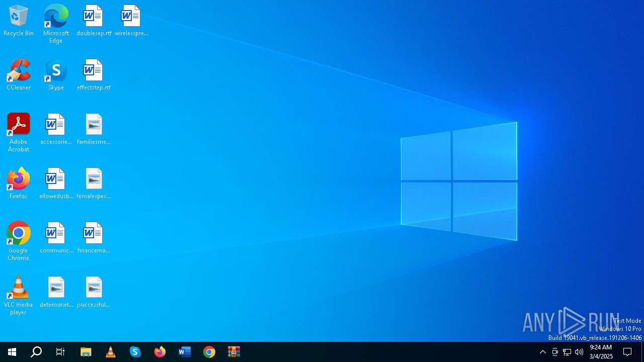Select the allowedusb... Word document
Image resolution: width=644 pixels, height=362 pixels.
pos(56,184)
